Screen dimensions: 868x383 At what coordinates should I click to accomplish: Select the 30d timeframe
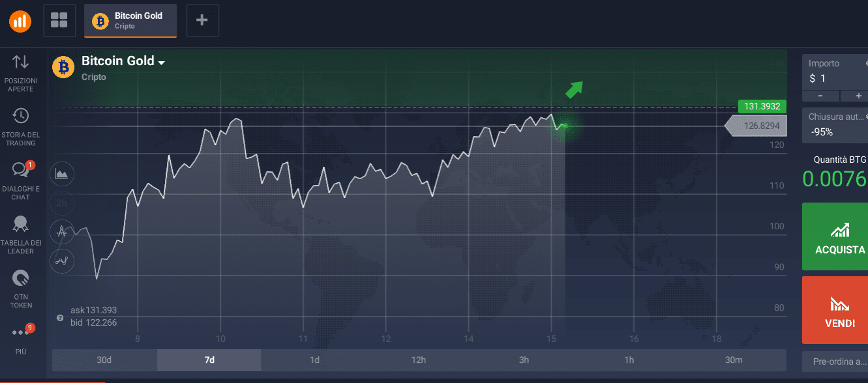[x=104, y=360]
